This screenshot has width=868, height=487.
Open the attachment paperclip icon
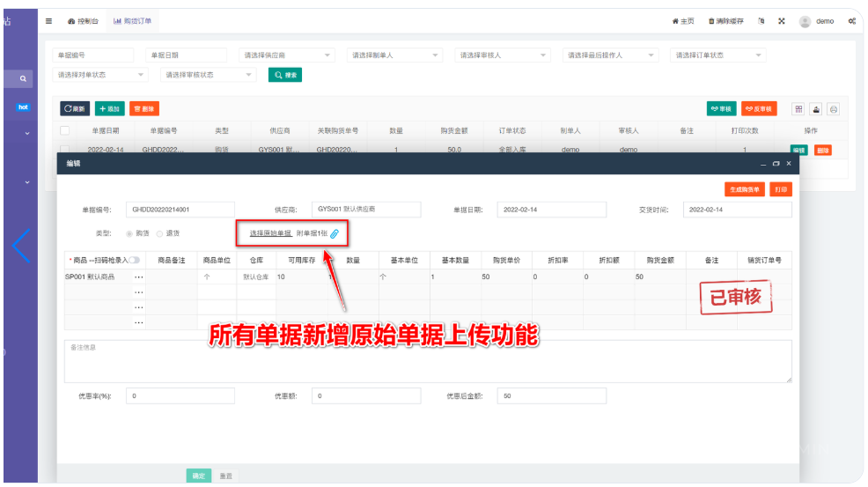335,234
